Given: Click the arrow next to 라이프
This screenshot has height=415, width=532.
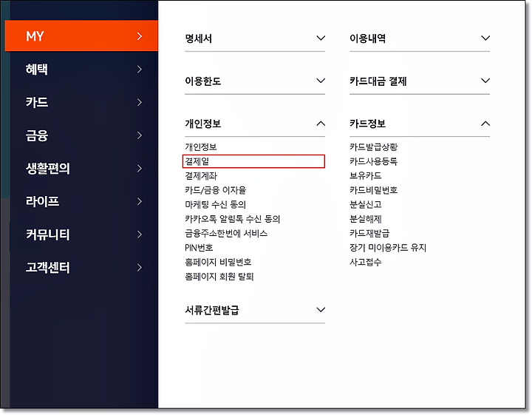Looking at the screenshot, I should (x=140, y=201).
